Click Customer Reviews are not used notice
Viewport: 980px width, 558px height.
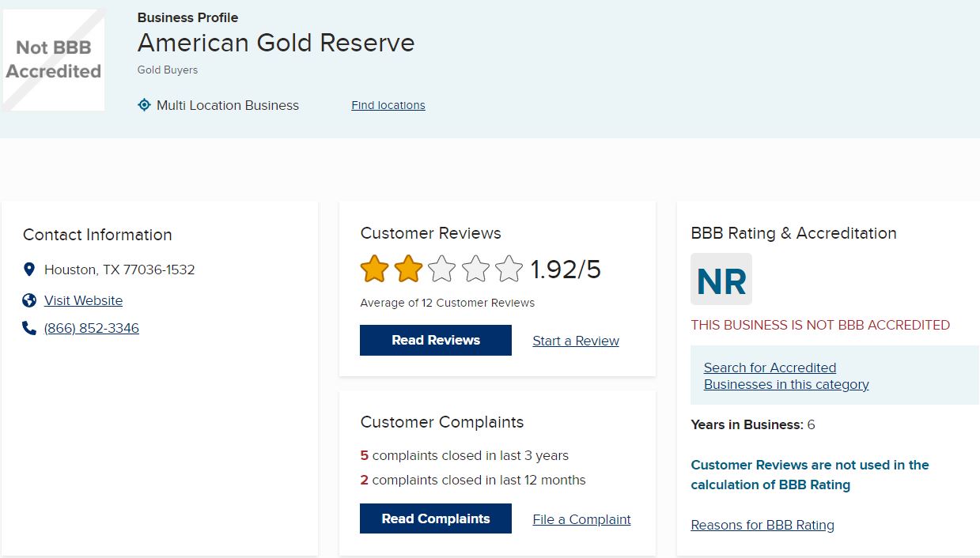click(810, 475)
